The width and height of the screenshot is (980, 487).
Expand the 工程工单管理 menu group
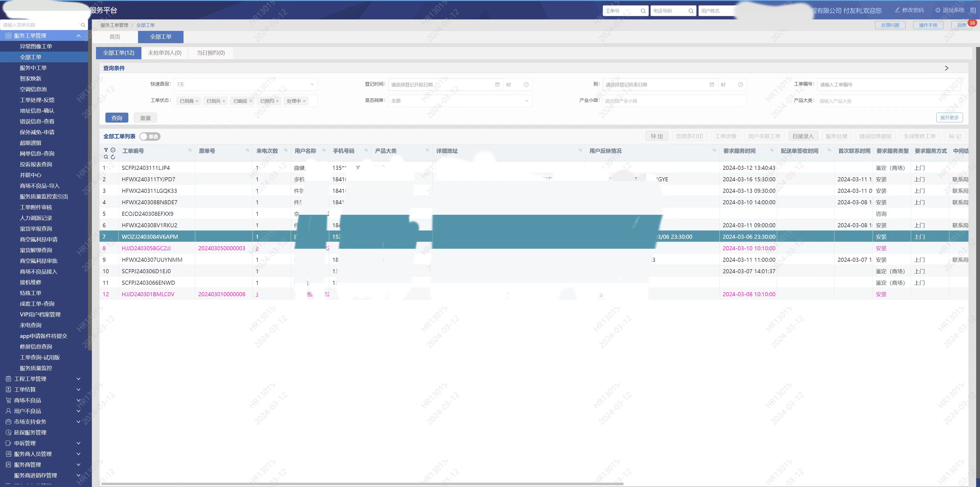[44, 379]
